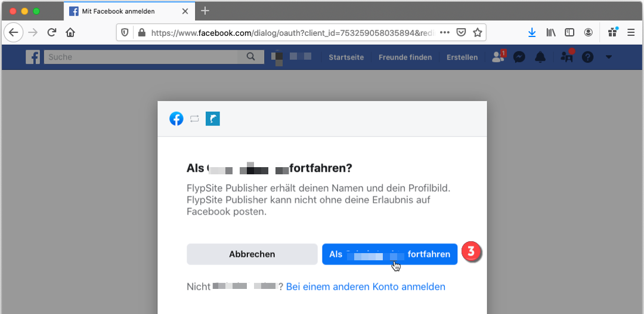Open Firefox account icon

click(589, 32)
